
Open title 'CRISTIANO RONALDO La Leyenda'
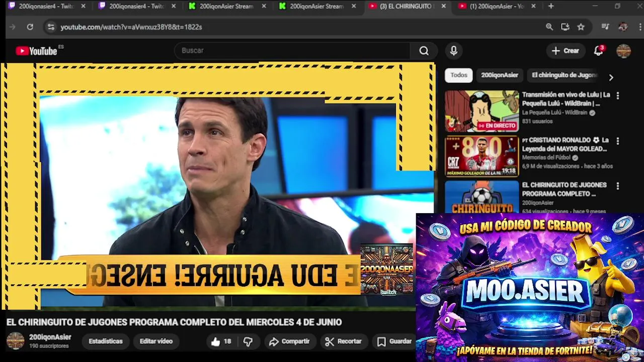coord(566,144)
